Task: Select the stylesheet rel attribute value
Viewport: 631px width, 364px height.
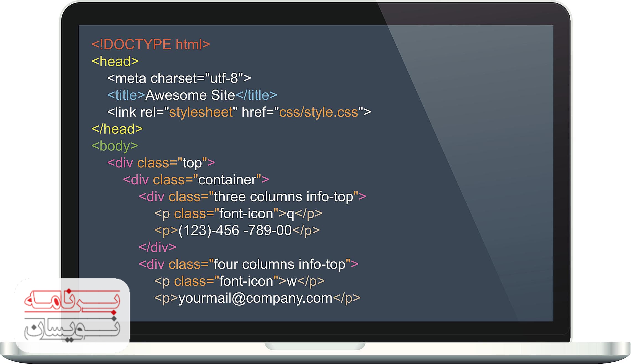Action: click(202, 112)
